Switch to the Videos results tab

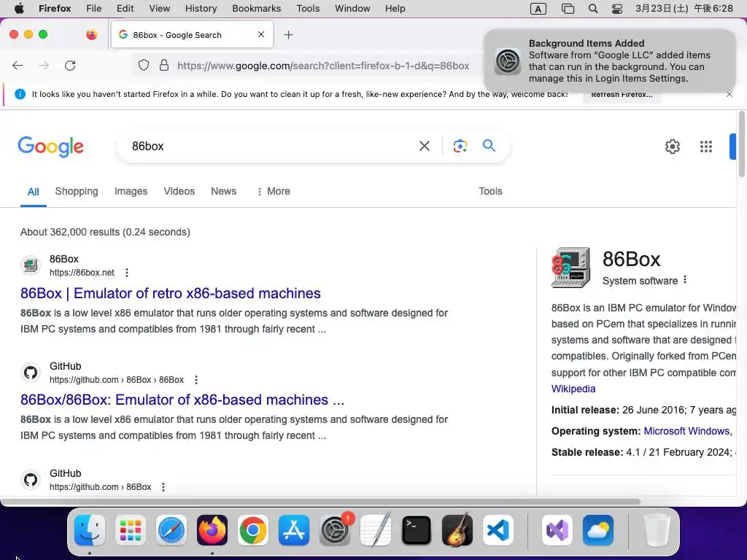tap(179, 192)
